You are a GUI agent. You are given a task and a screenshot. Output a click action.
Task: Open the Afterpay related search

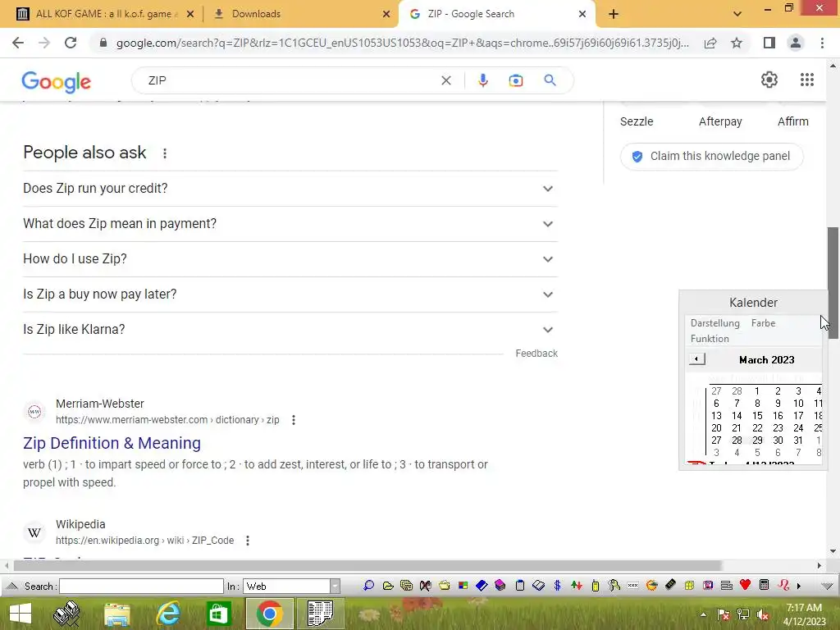[x=720, y=121]
